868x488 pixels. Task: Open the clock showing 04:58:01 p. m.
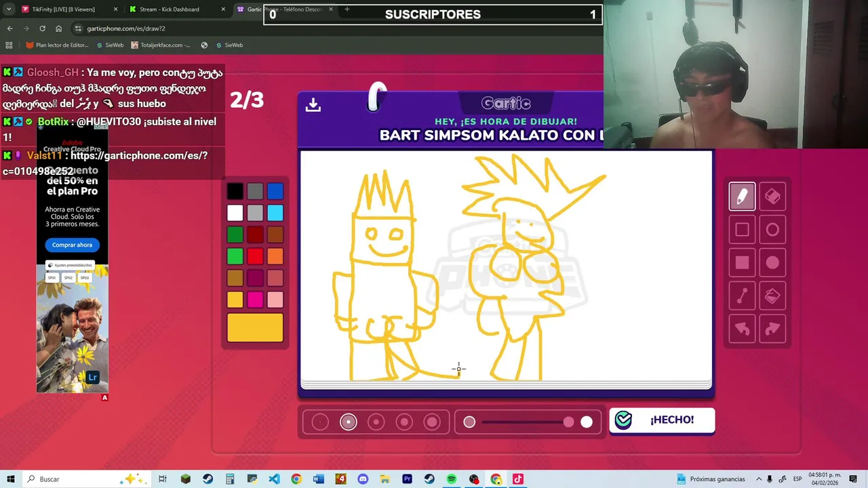823,479
